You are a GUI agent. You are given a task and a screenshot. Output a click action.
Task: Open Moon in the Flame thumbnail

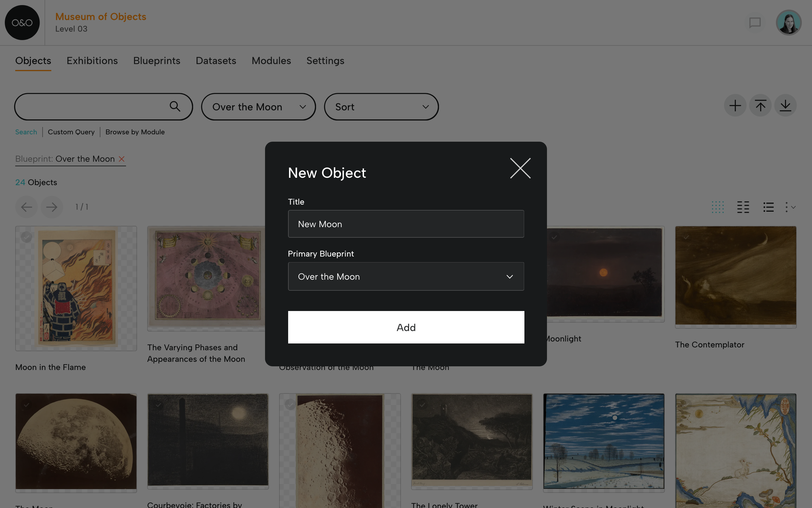(x=76, y=289)
